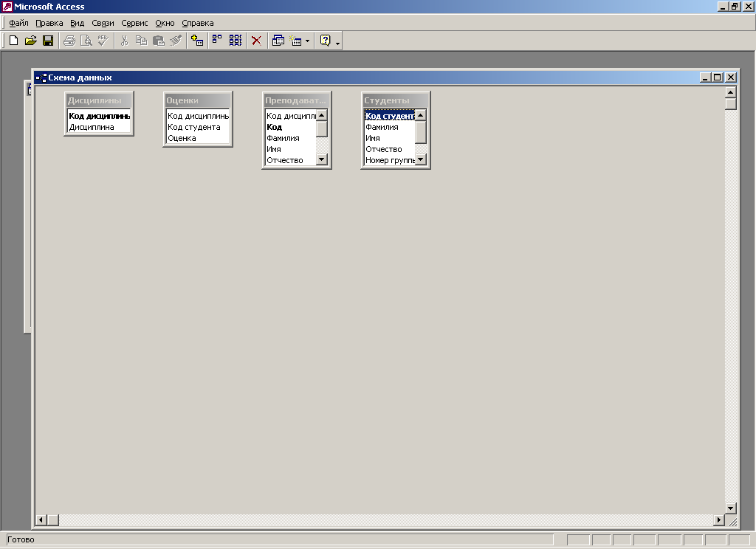
Task: Click the scroll thumb in Студенты field list
Action: (420, 132)
